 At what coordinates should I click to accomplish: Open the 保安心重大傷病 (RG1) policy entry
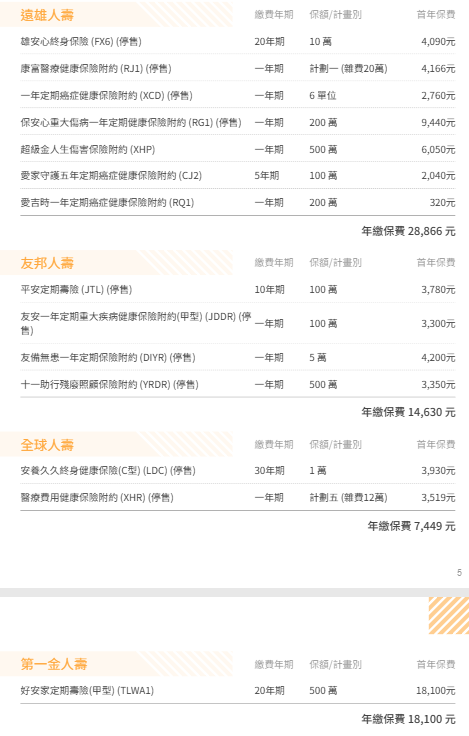coord(238,123)
